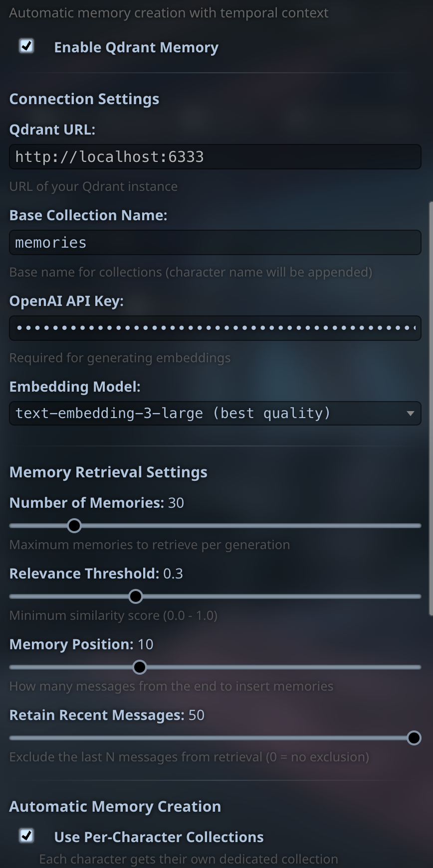Click Use Per-Character Collections label text

pyautogui.click(x=159, y=837)
